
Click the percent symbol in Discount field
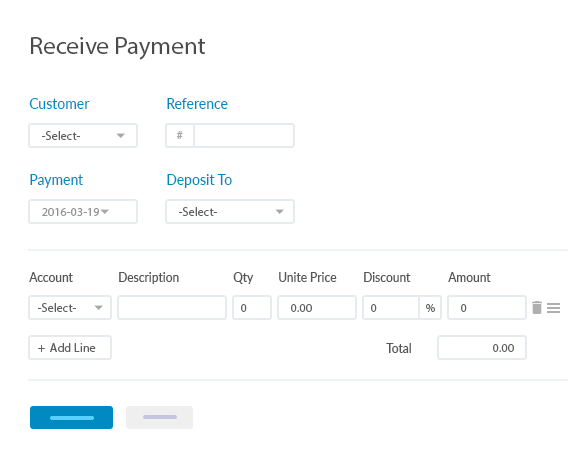(x=430, y=308)
